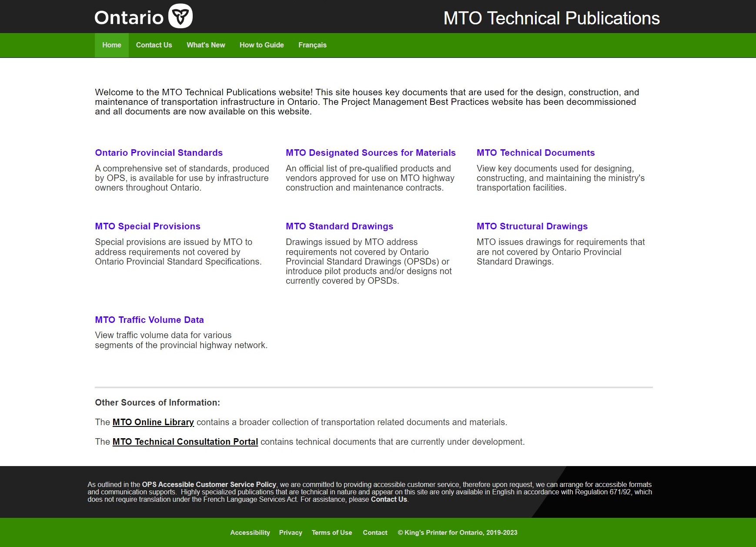756x547 pixels.
Task: Open MTO Designated Sources for Materials
Action: 371,153
